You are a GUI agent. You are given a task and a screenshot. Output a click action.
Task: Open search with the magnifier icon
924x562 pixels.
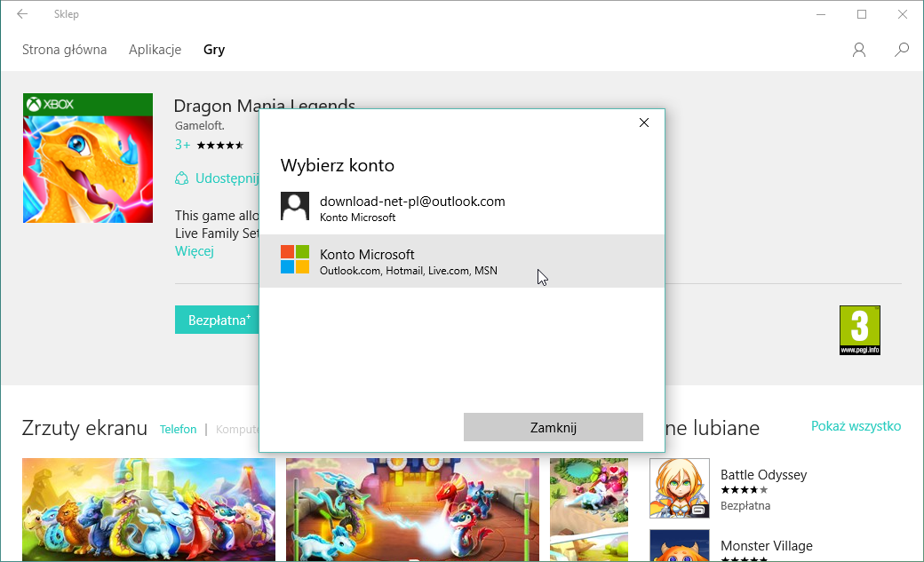click(x=902, y=50)
